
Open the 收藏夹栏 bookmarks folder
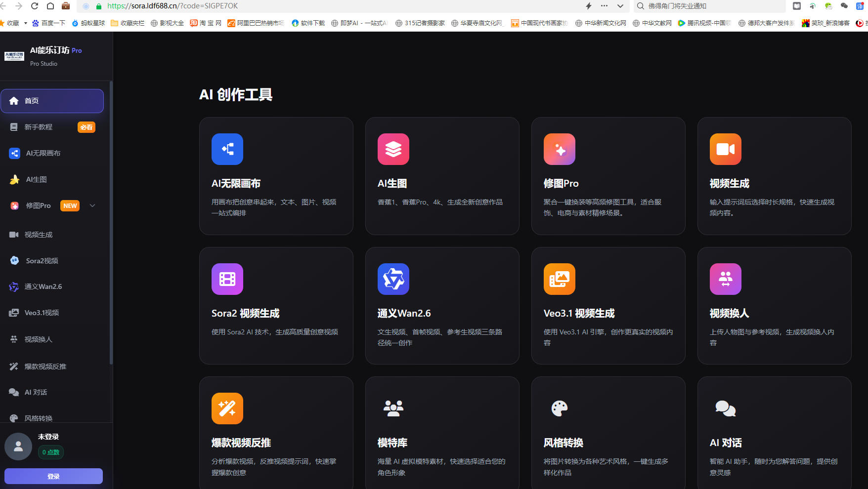(128, 23)
